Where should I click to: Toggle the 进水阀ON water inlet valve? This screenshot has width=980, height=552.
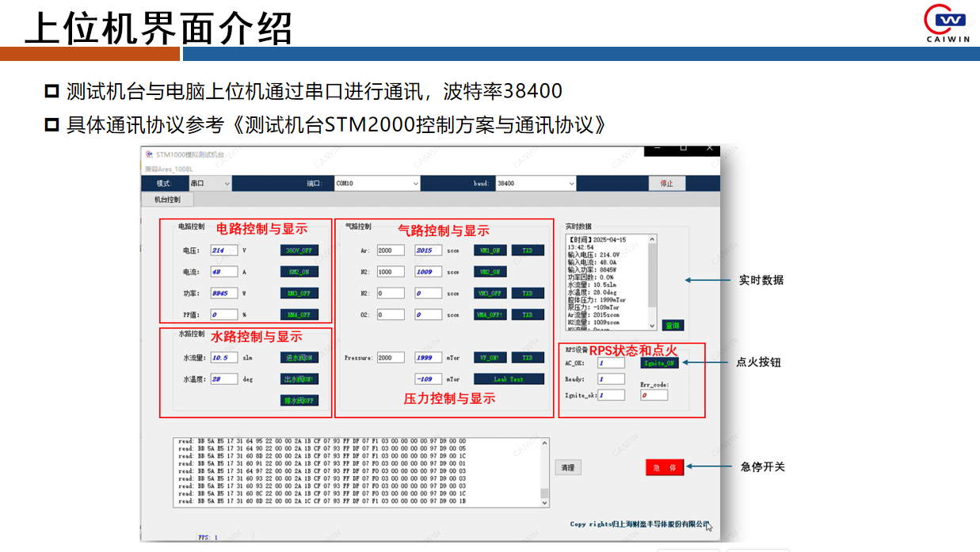tap(299, 358)
